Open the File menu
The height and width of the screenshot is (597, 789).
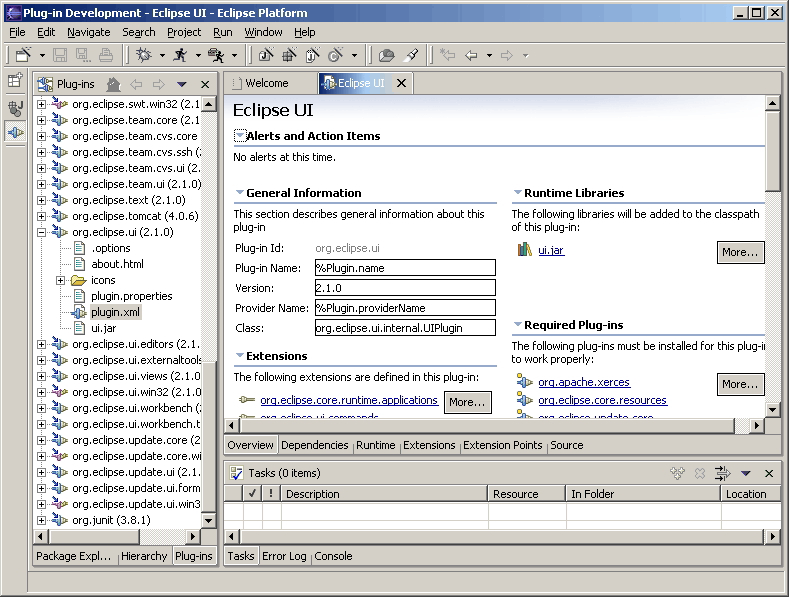coord(17,32)
